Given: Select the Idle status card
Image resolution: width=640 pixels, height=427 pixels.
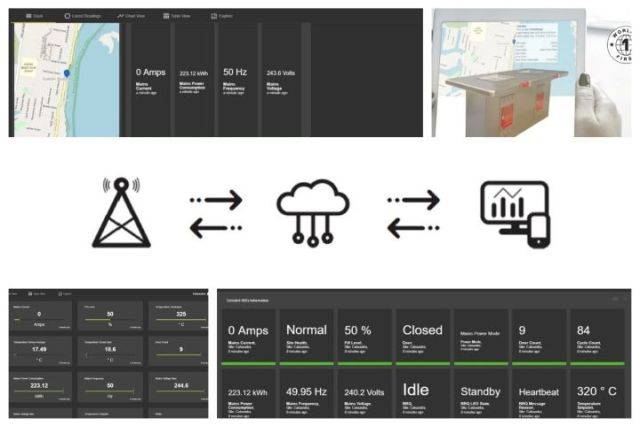Looking at the screenshot, I should pos(423,393).
